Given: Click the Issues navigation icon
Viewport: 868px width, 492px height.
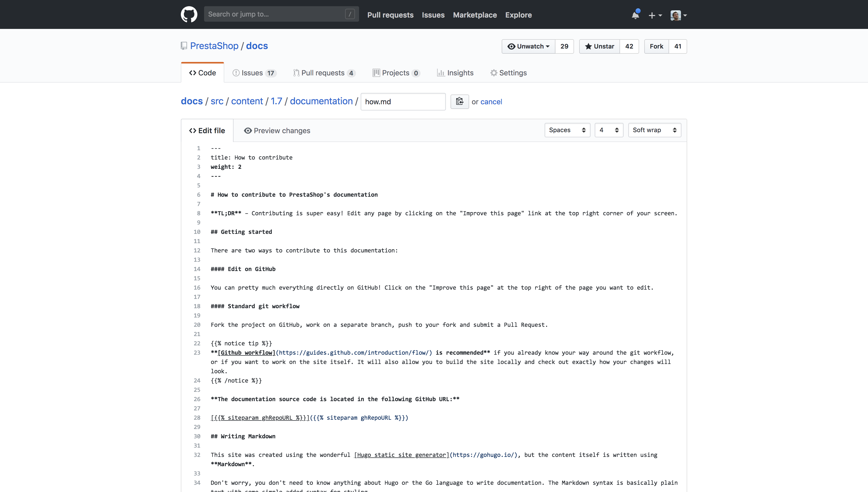Looking at the screenshot, I should 236,73.
